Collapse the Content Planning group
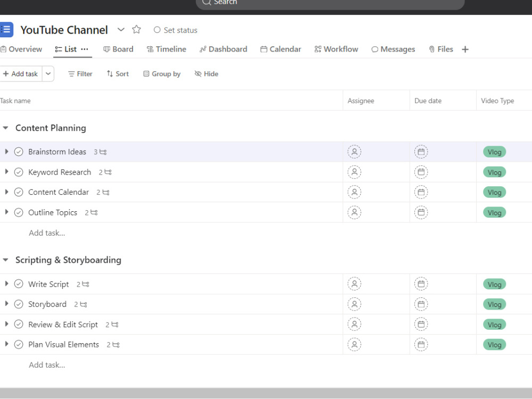 coord(6,128)
